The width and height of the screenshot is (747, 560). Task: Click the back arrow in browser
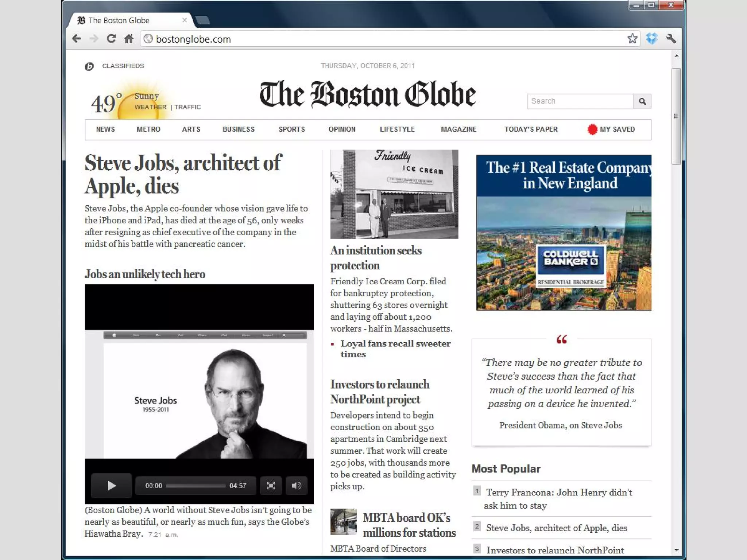(77, 39)
